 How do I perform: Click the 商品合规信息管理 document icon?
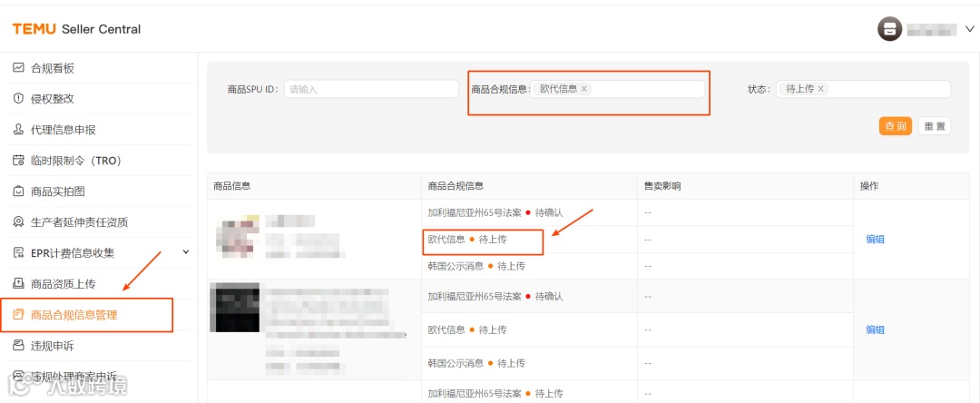[18, 315]
